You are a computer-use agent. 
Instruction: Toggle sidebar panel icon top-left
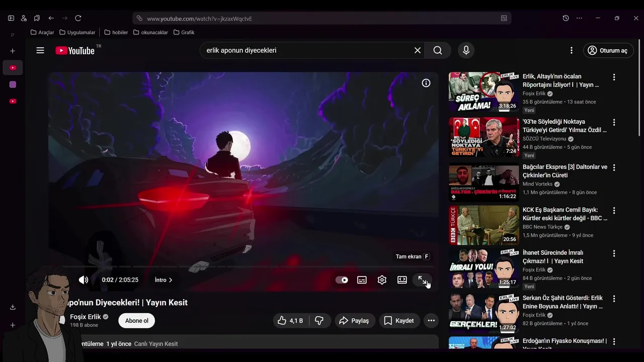pyautogui.click(x=11, y=18)
